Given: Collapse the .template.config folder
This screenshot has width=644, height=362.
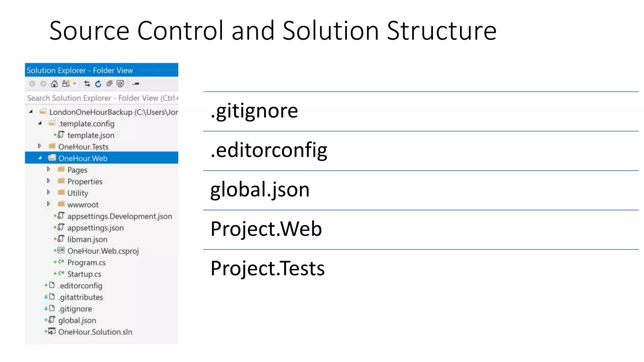Looking at the screenshot, I should point(40,123).
